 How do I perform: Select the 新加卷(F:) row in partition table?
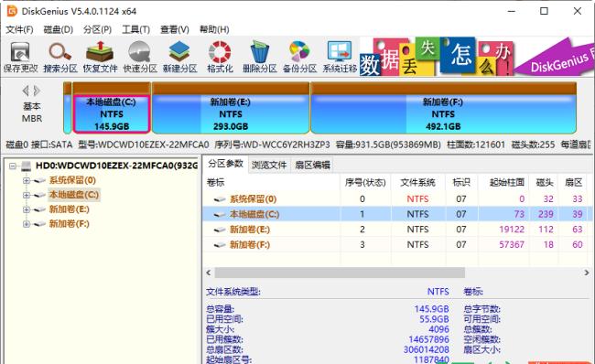tap(397, 244)
